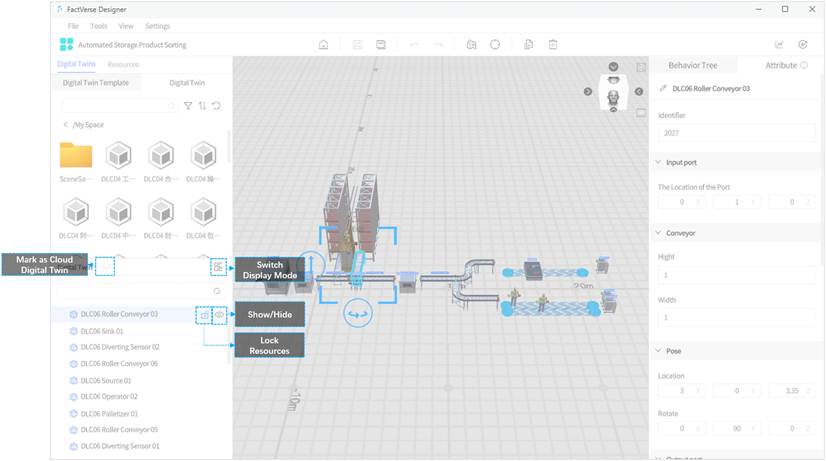Collapse the Input port section
Image resolution: width=826 pixels, height=461 pixels.
tap(657, 162)
